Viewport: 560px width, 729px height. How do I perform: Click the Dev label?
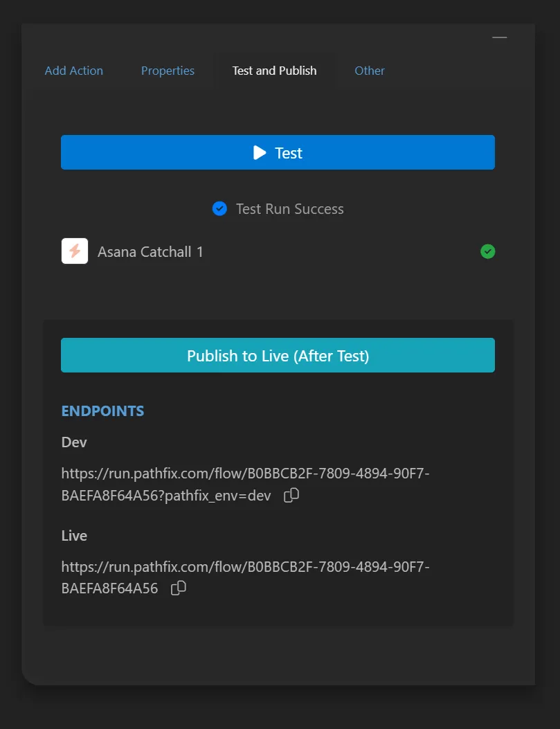(x=74, y=442)
